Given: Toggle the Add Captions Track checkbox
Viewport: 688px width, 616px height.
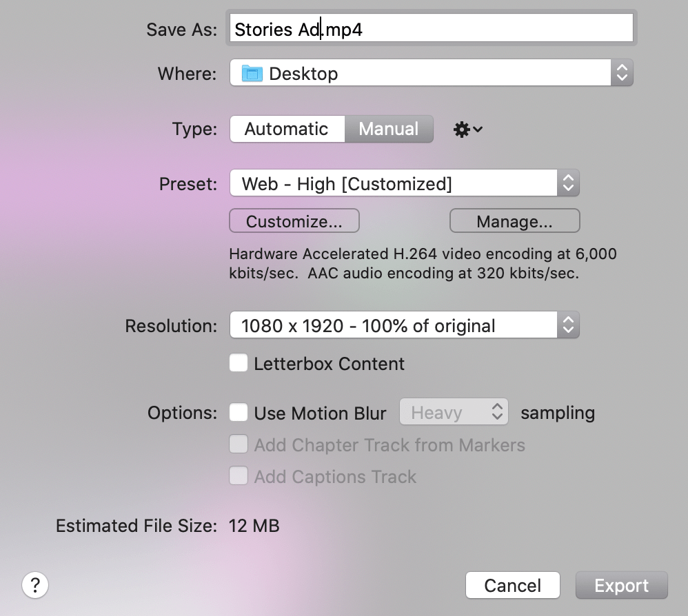Looking at the screenshot, I should pos(238,475).
